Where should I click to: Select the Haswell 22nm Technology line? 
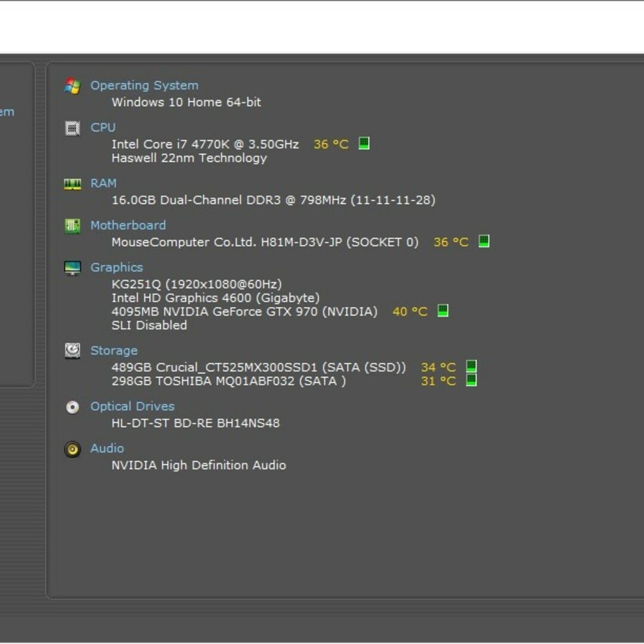[x=189, y=158]
